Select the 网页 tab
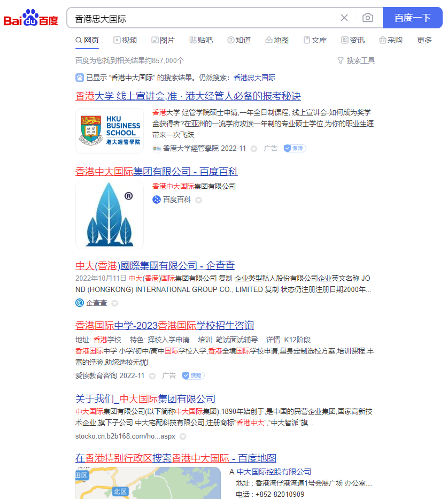448x499 pixels. coord(87,40)
